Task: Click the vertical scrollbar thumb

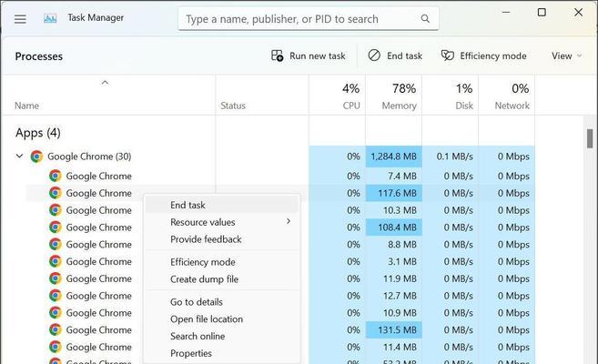Action: coord(590,138)
